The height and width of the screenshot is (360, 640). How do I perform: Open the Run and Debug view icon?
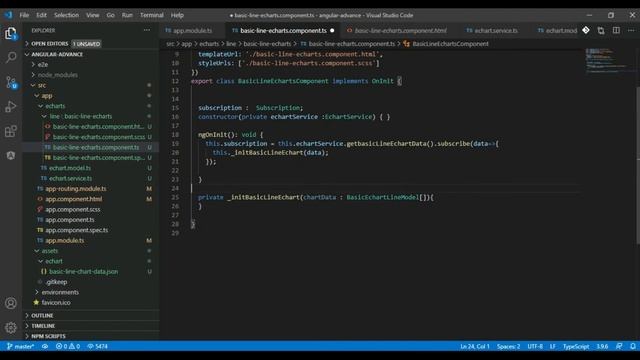pos(11,107)
